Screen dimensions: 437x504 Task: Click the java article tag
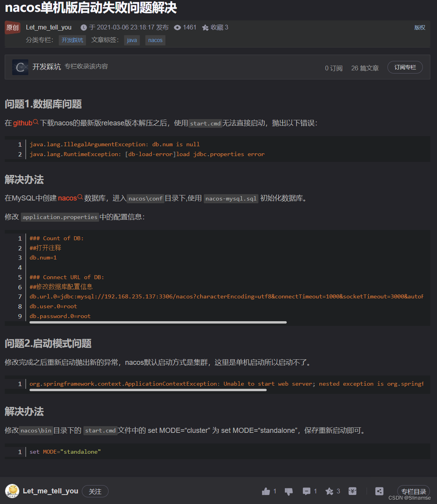click(x=132, y=40)
